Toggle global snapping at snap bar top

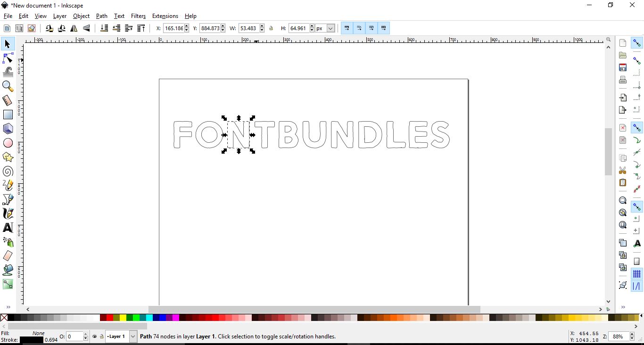pyautogui.click(x=637, y=43)
